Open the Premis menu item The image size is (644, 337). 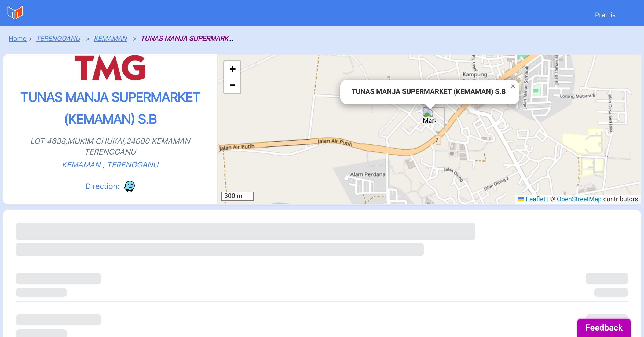tap(605, 15)
